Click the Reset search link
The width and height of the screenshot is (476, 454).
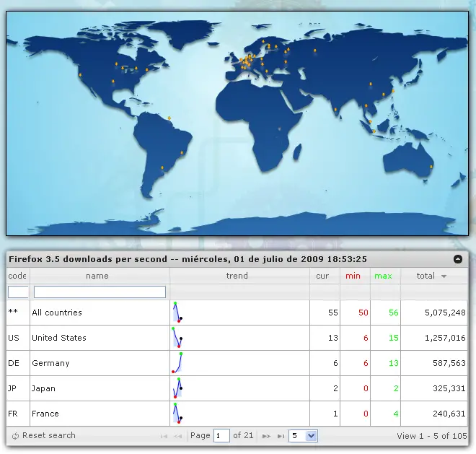pos(48,436)
